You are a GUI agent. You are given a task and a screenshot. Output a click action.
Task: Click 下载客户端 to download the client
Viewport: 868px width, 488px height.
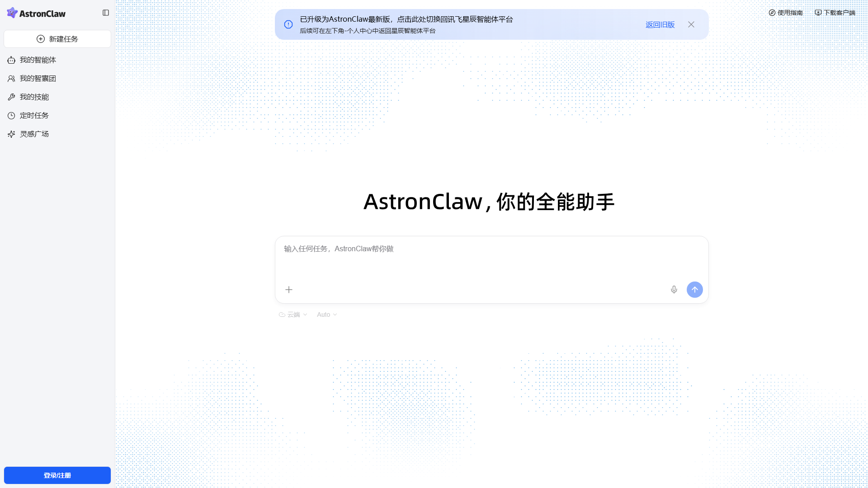coord(835,13)
